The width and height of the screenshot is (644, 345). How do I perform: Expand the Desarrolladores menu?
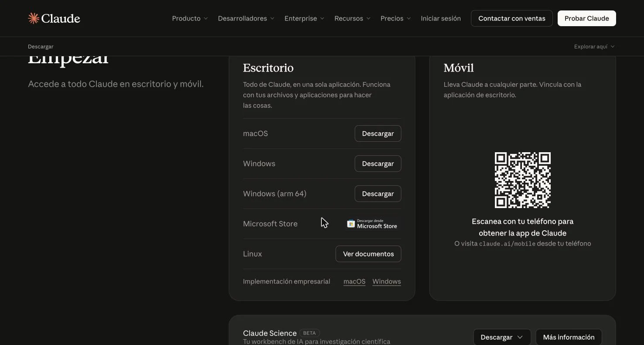coord(246,18)
